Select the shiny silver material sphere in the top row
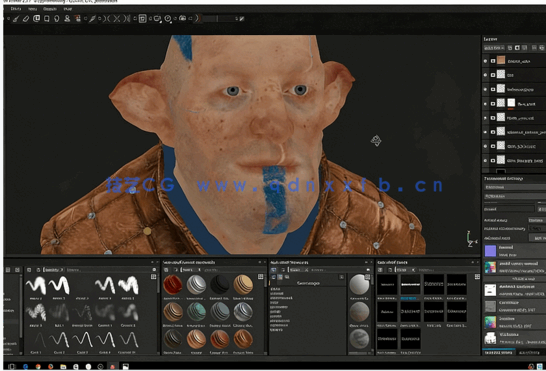 click(196, 285)
